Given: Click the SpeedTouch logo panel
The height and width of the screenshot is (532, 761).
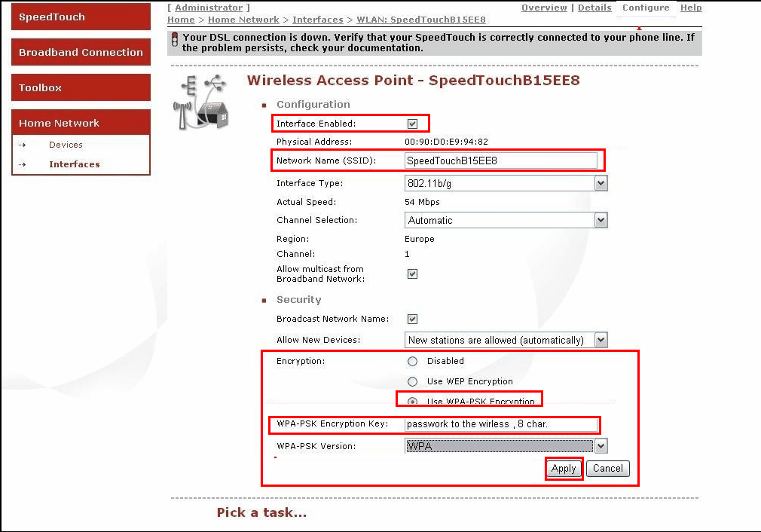Looking at the screenshot, I should 79,17.
